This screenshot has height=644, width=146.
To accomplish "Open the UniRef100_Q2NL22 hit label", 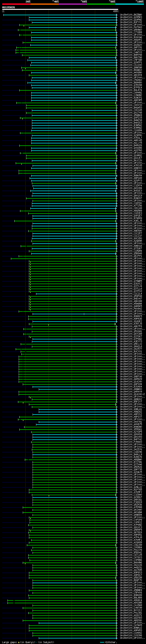I will coord(131,487).
